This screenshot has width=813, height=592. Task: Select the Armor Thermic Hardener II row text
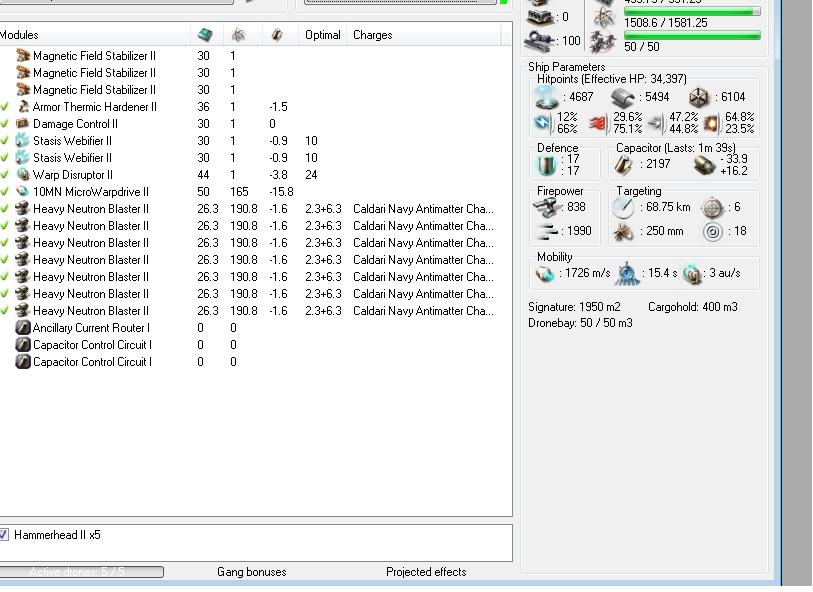pos(95,107)
